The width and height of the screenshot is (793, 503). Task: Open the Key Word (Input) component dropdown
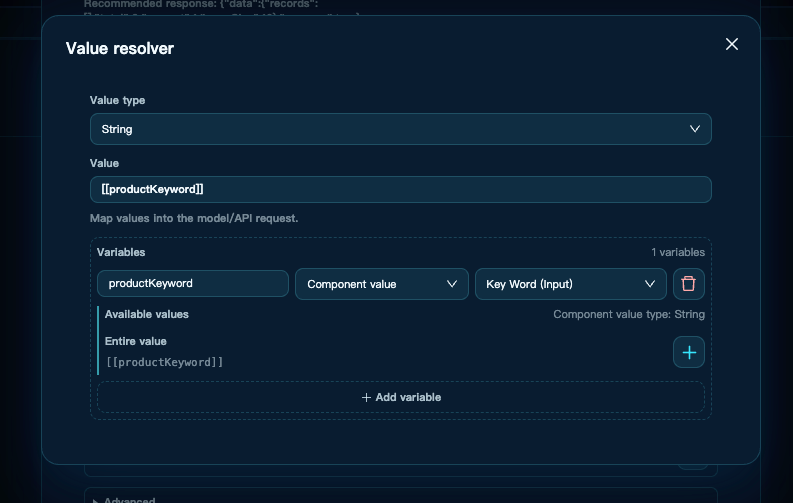(570, 284)
